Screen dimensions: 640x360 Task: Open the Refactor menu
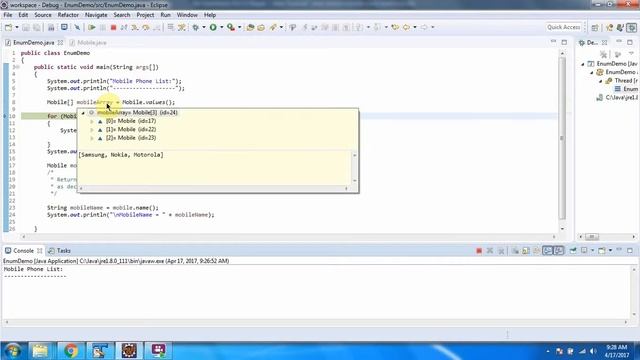(68, 15)
